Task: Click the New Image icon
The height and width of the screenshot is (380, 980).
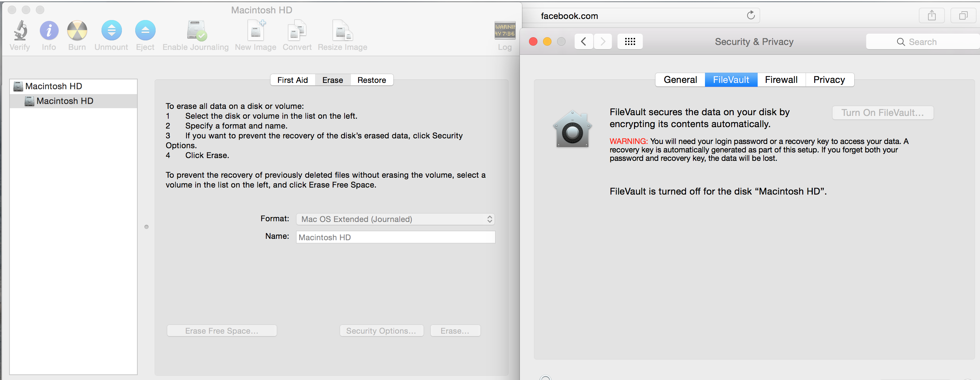Action: (256, 31)
